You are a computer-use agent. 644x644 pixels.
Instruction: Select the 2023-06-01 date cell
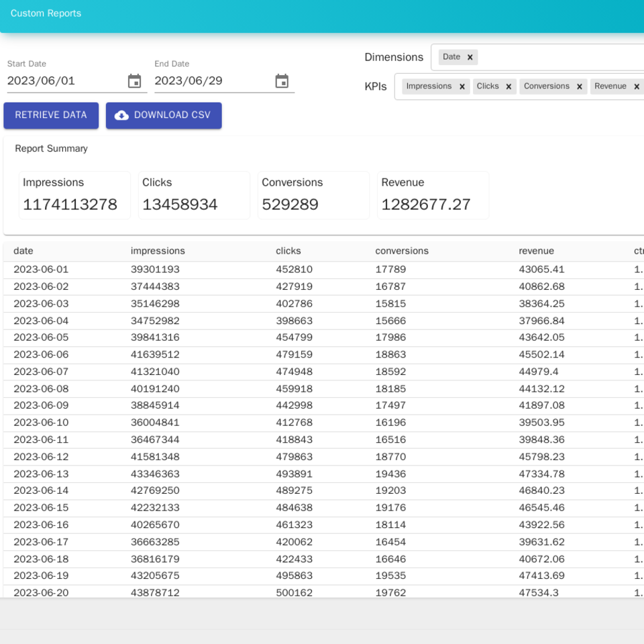pyautogui.click(x=41, y=270)
